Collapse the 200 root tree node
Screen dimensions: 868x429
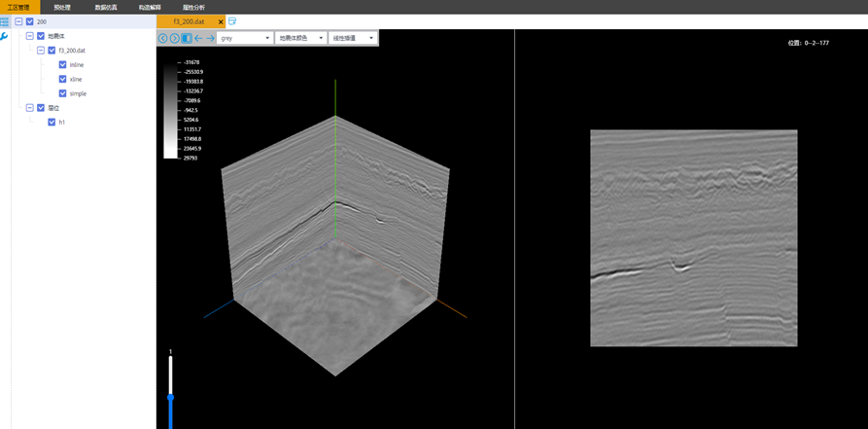18,21
